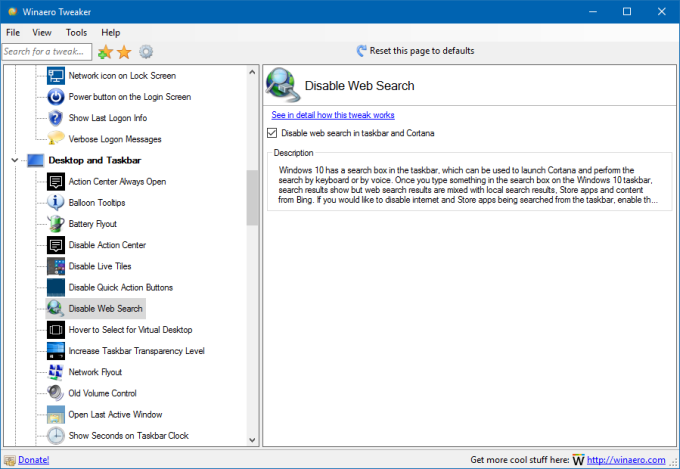Image resolution: width=680 pixels, height=469 pixels.
Task: Click the Desktop and Taskbar monitor icon
Action: click(36, 161)
